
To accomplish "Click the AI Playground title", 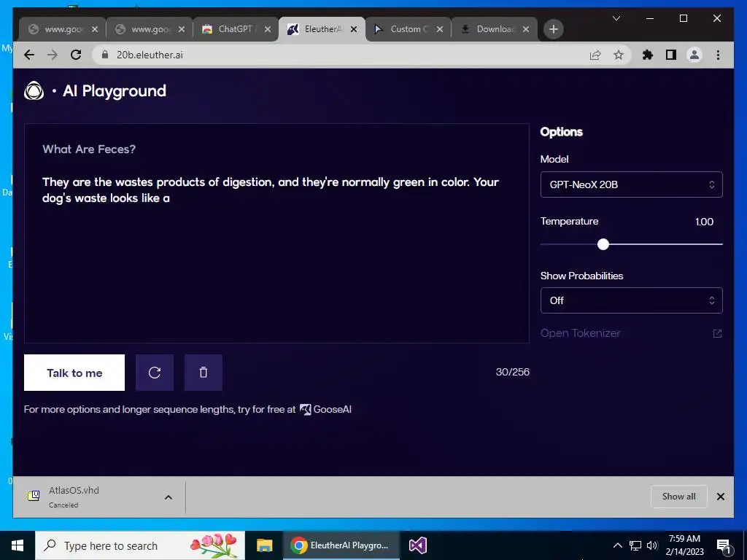I will [115, 91].
